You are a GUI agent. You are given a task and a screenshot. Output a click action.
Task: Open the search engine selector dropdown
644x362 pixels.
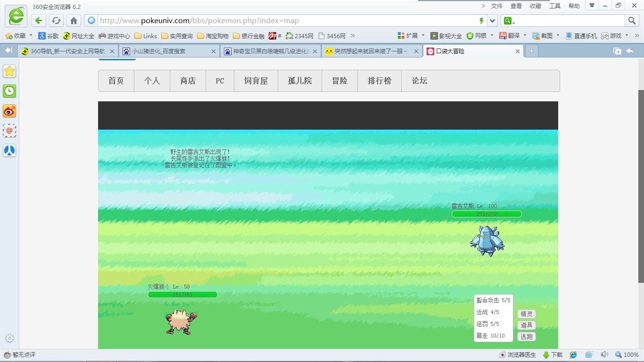click(x=508, y=21)
